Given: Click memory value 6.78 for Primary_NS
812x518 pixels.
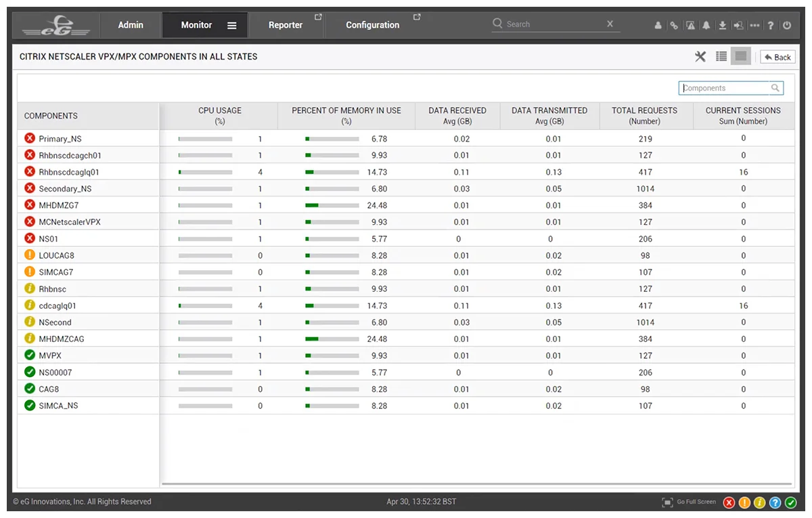Looking at the screenshot, I should (x=380, y=139).
